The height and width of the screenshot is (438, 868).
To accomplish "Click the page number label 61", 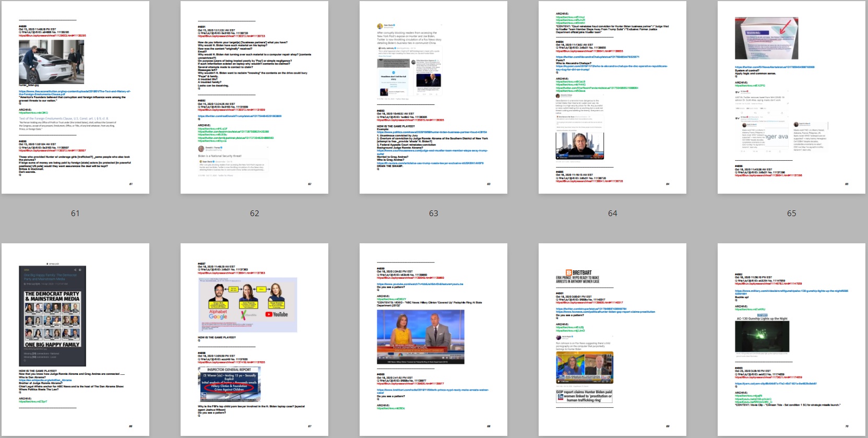I will coord(75,214).
